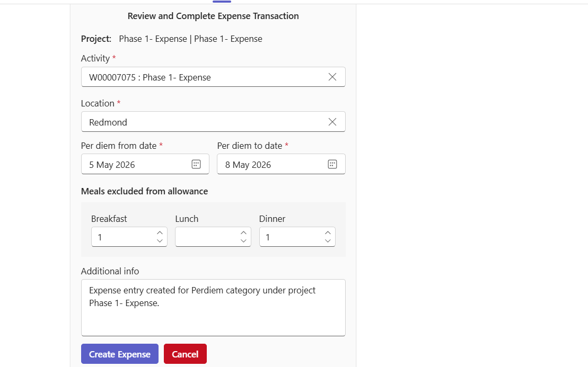Image resolution: width=588 pixels, height=367 pixels.
Task: Clear the Activity field with X icon
Action: pyautogui.click(x=332, y=77)
